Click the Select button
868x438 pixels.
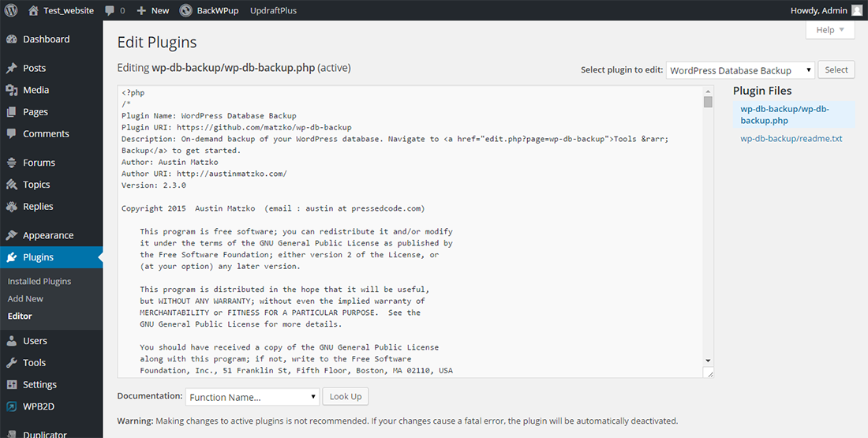click(x=836, y=69)
